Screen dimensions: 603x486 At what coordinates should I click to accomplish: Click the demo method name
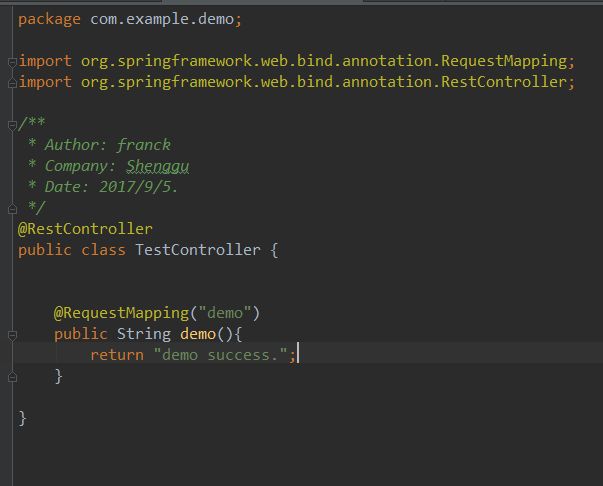point(198,334)
